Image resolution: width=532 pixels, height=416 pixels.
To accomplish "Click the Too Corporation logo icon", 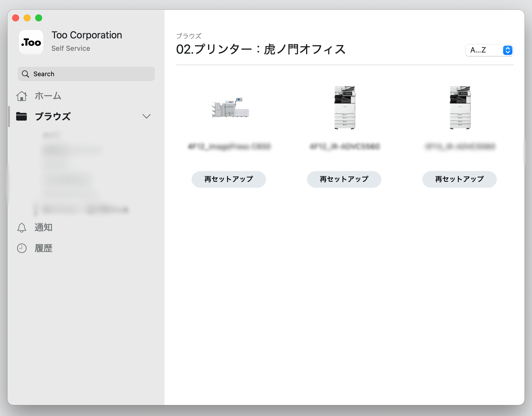I will pos(31,42).
